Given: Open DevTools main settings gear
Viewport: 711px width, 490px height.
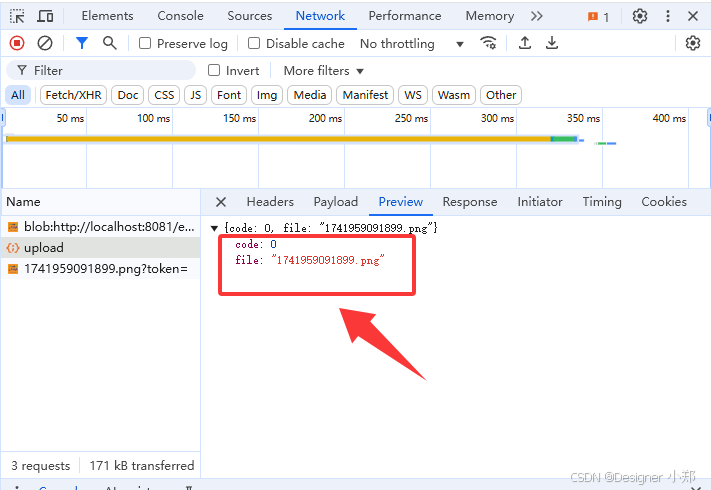Looking at the screenshot, I should pyautogui.click(x=640, y=16).
